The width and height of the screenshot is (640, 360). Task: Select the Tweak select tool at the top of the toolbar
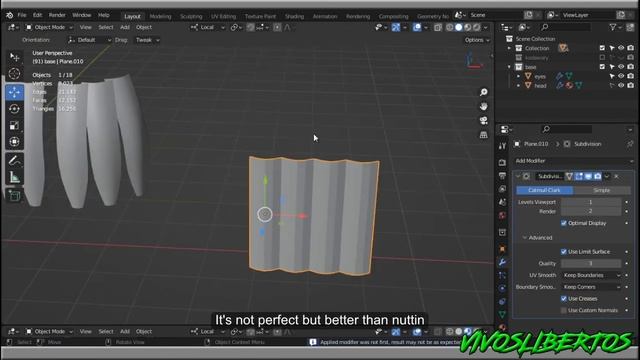15,56
